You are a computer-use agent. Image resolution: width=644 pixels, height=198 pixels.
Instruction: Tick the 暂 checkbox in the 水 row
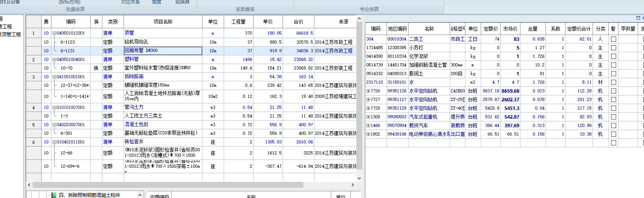[613, 82]
